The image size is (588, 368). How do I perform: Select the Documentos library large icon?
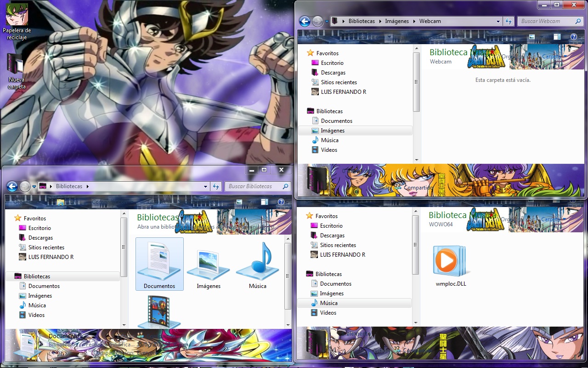coord(159,264)
